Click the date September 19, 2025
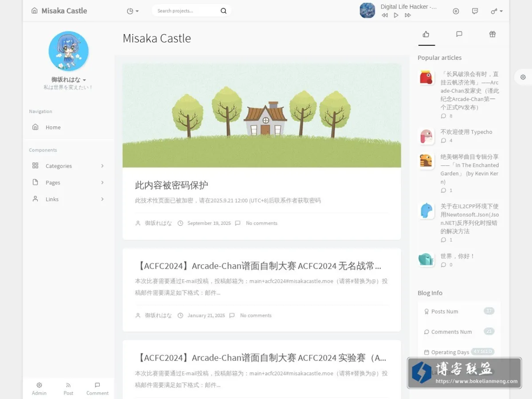Screen dimensions: 532x399 209,223
